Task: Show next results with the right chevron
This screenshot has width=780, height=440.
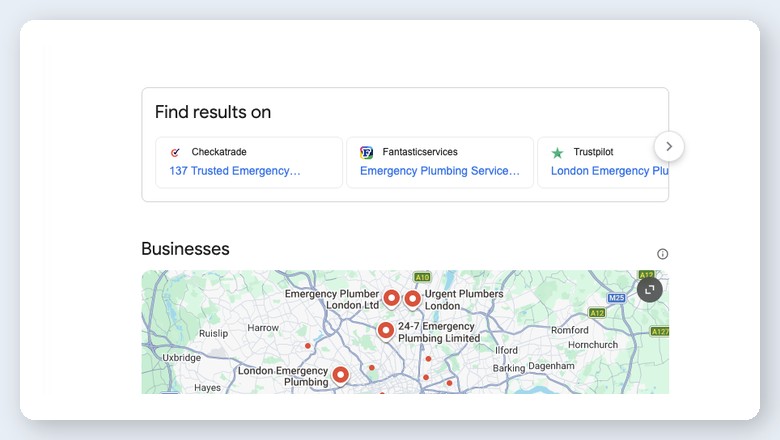Action: (669, 146)
